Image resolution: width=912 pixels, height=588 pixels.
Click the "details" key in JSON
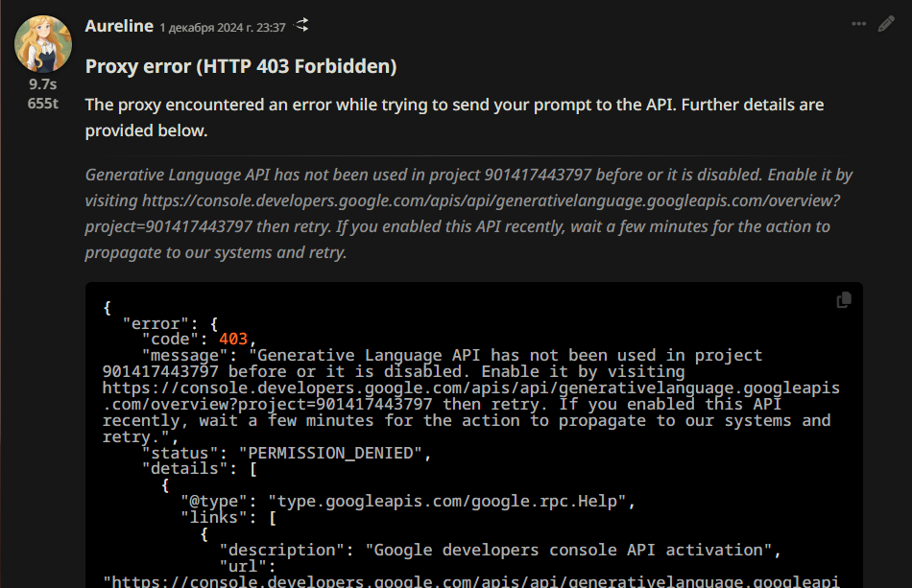185,468
